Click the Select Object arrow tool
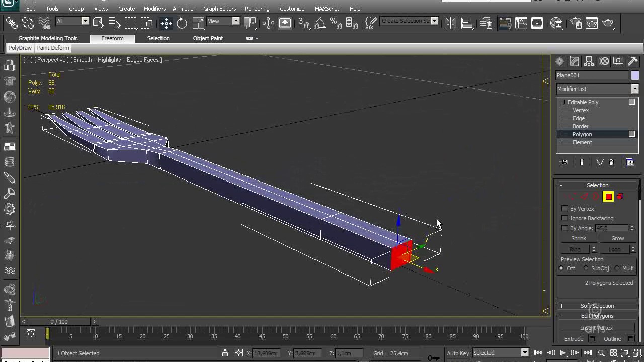This screenshot has height=362, width=644. [x=98, y=23]
